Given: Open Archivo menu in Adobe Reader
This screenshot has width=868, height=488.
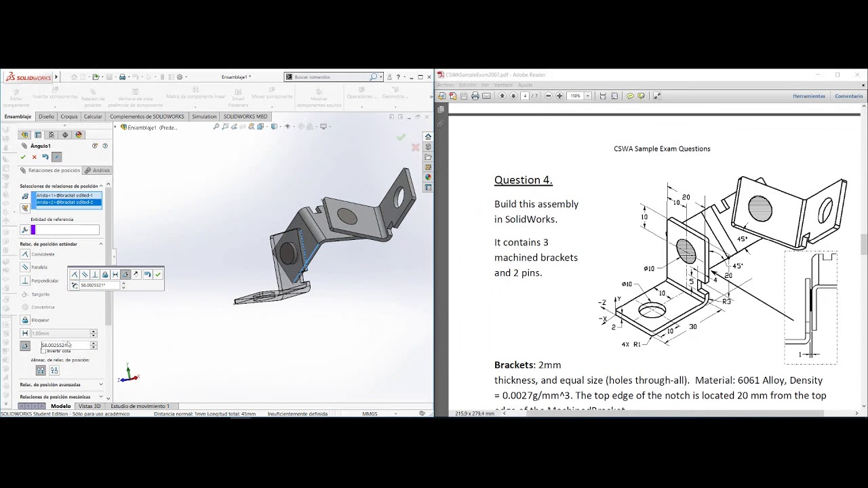Looking at the screenshot, I should click(446, 85).
